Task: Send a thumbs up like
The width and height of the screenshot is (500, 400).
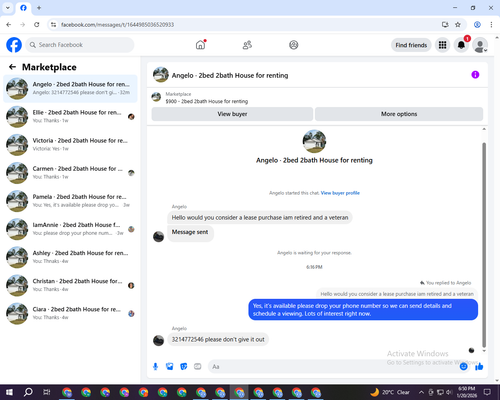Action: (479, 367)
